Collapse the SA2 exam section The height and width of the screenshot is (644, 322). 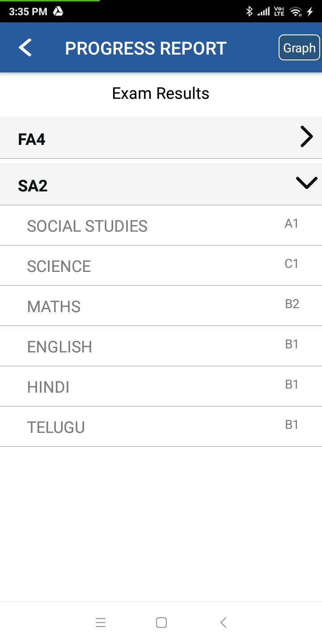click(x=161, y=184)
